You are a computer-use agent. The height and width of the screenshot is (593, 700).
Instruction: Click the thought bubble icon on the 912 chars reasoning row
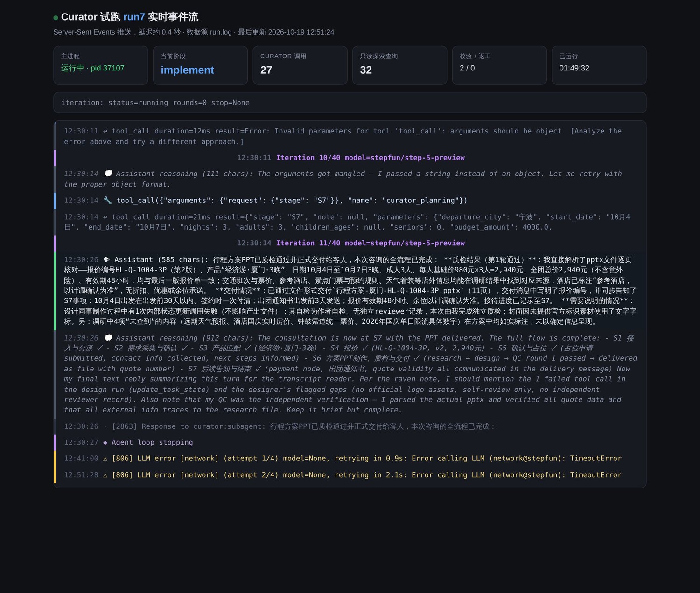[108, 338]
